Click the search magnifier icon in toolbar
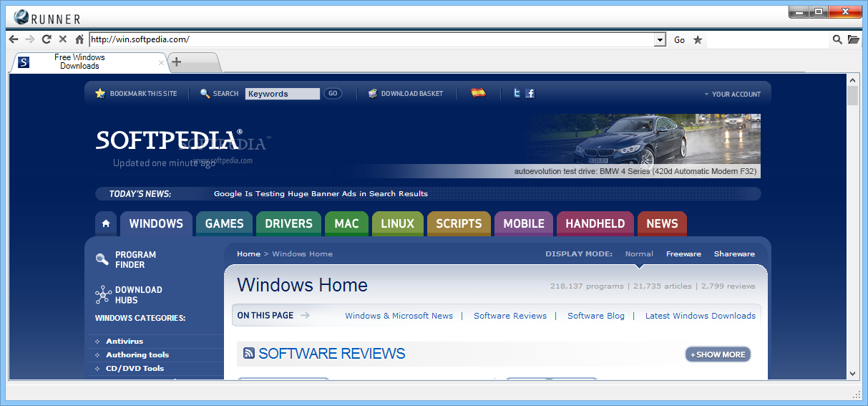 pyautogui.click(x=837, y=40)
